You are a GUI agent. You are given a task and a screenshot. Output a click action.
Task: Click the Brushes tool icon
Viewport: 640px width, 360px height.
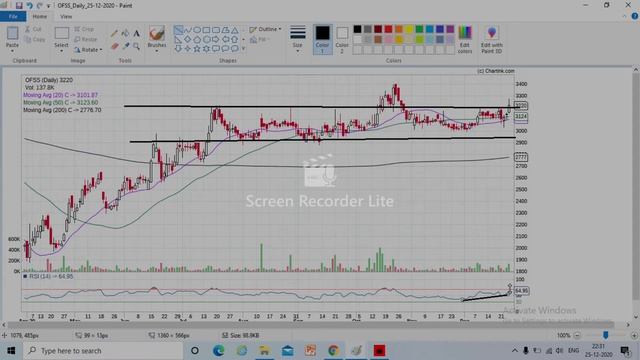[157, 33]
